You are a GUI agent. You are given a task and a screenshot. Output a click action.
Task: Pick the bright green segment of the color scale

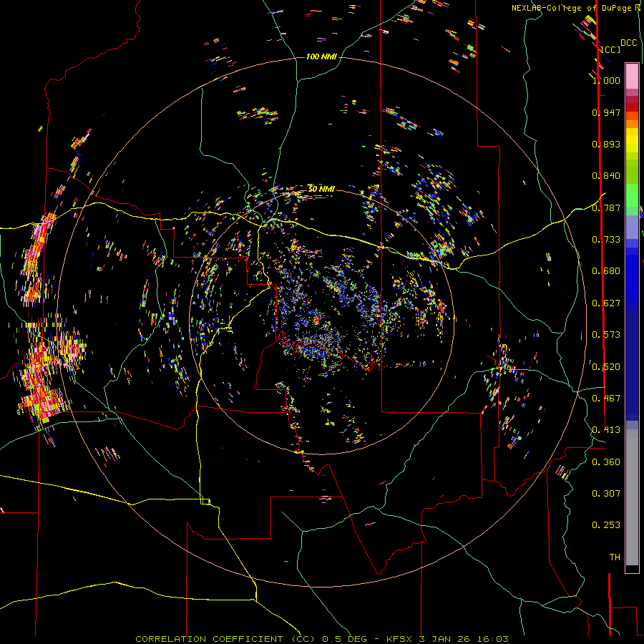632,195
